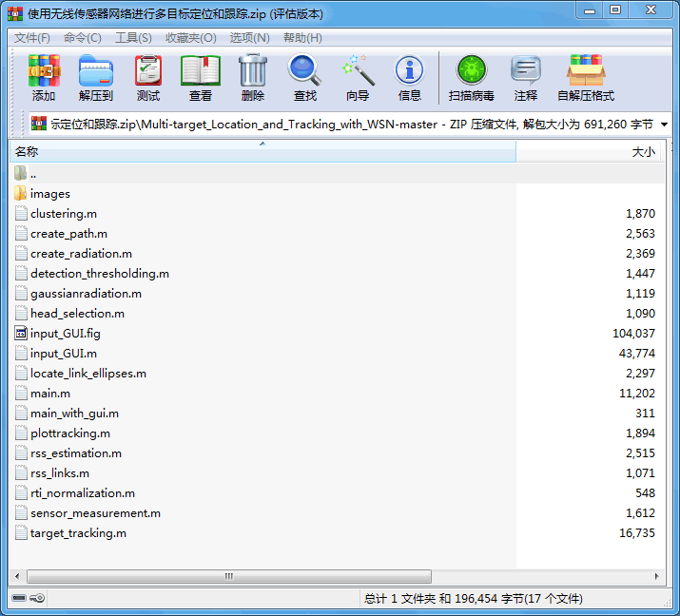Sort by Name (名称) column header
680x616 pixels.
tap(262, 152)
